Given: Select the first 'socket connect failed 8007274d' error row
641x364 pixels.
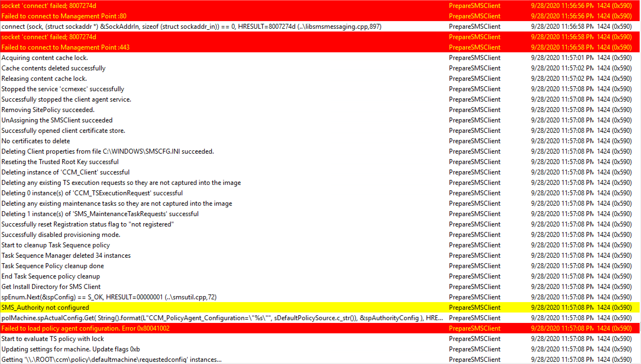Looking at the screenshot, I should pyautogui.click(x=49, y=5).
